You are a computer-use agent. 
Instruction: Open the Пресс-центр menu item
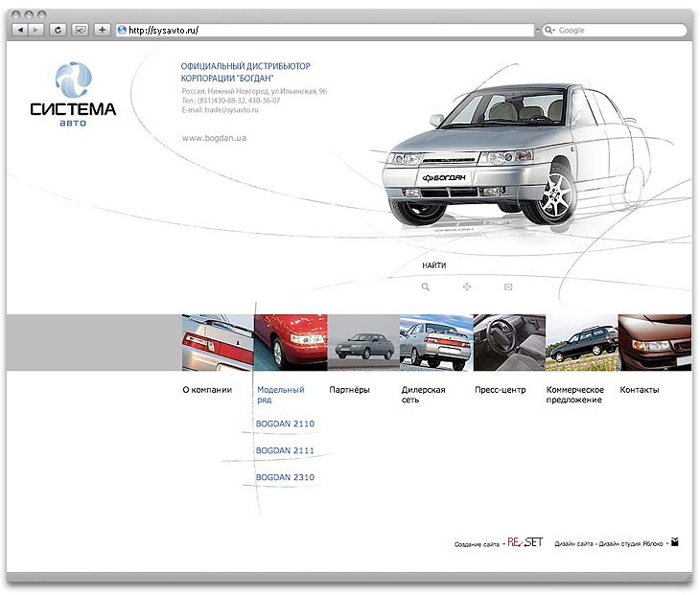[x=500, y=390]
